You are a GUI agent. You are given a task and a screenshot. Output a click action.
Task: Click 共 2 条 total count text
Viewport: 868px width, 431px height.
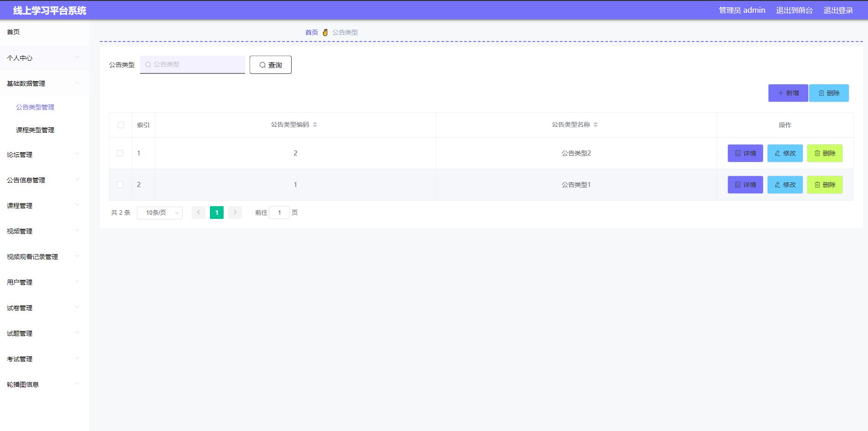point(121,213)
